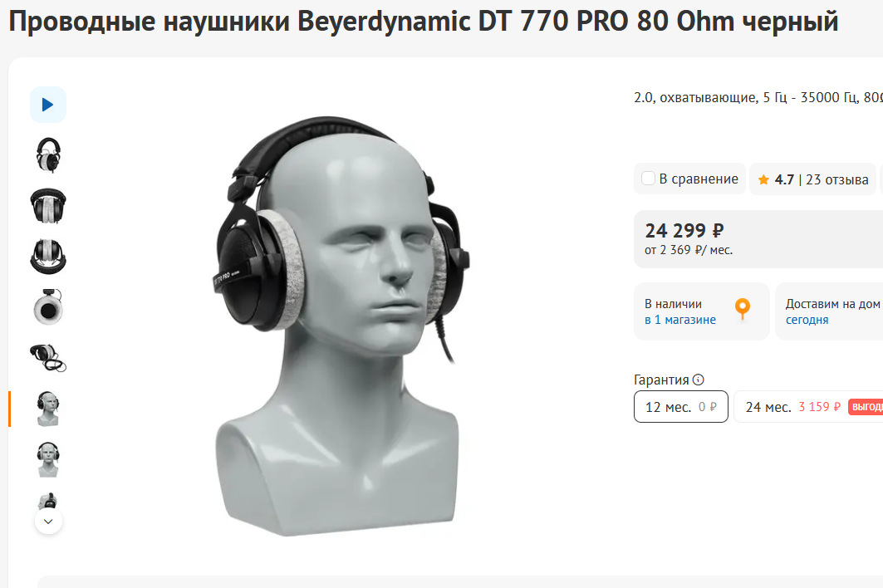View the second thumbnail of the headphones' side view
Viewport: 883px width, 588px height.
[48, 155]
